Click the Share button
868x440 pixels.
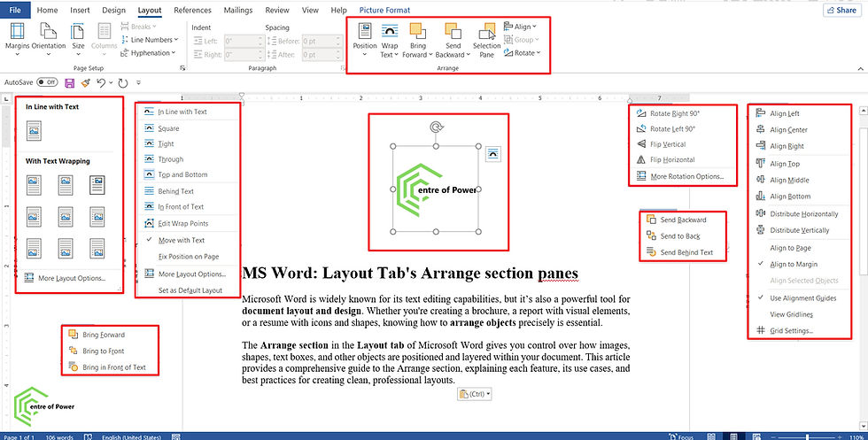point(842,10)
